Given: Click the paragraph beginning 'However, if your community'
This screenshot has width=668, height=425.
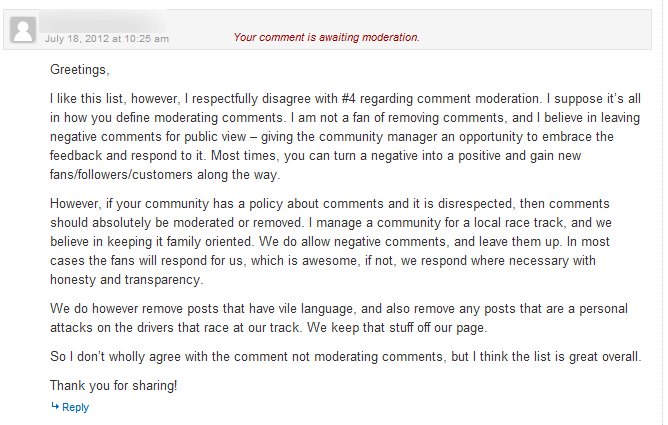Looking at the screenshot, I should (331, 241).
